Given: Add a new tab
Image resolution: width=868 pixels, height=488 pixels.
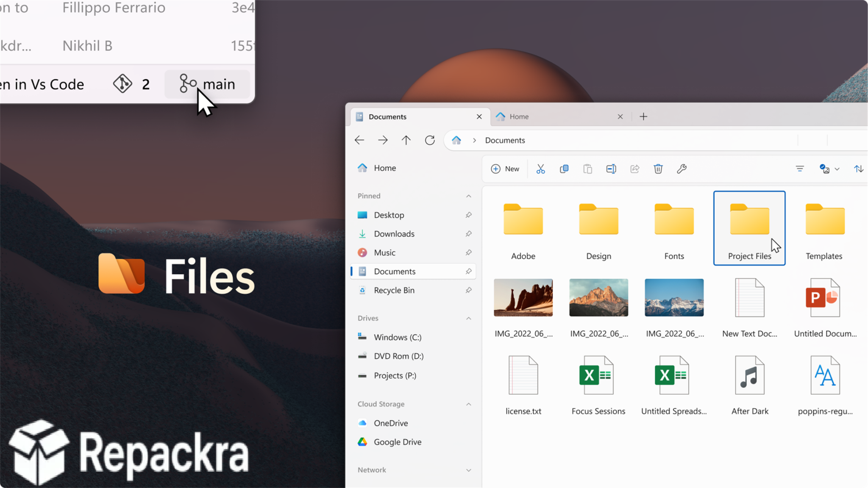Looking at the screenshot, I should 643,116.
